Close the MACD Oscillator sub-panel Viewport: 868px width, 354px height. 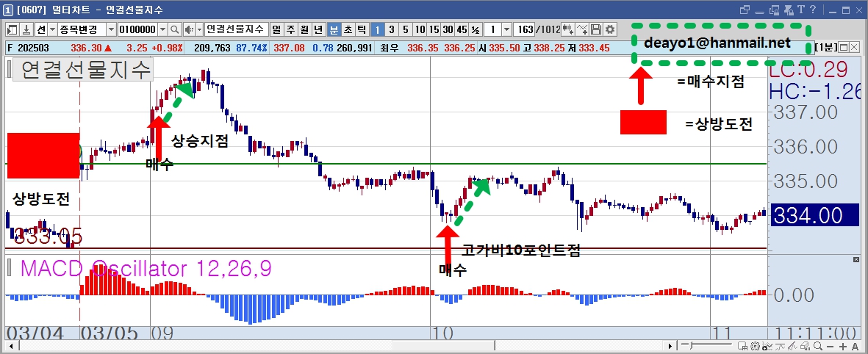tap(858, 259)
